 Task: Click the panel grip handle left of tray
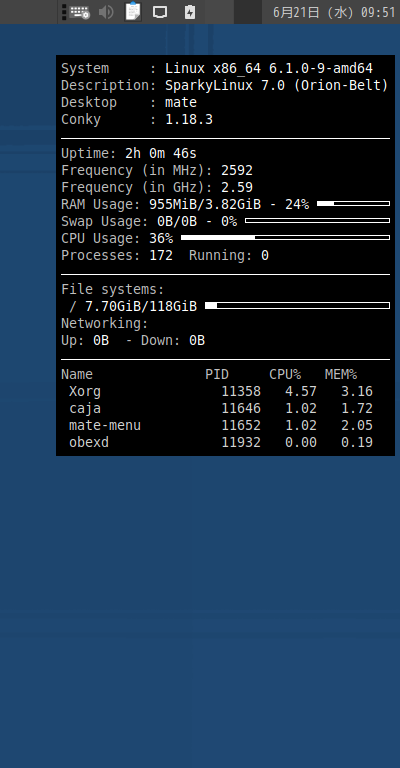tap(64, 12)
